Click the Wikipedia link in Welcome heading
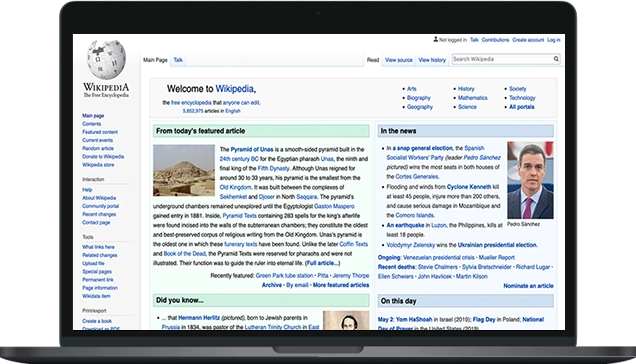 coord(234,88)
